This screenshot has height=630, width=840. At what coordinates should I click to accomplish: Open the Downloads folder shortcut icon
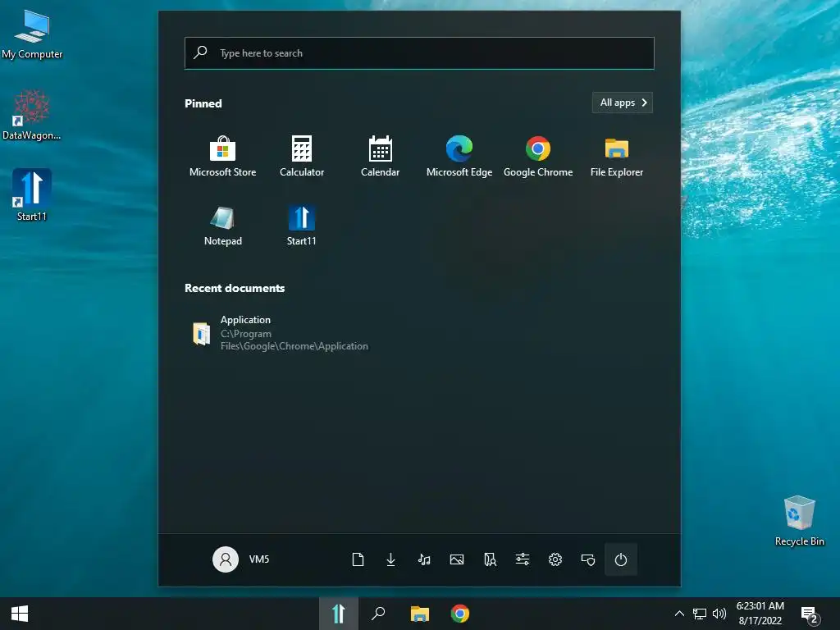391,559
